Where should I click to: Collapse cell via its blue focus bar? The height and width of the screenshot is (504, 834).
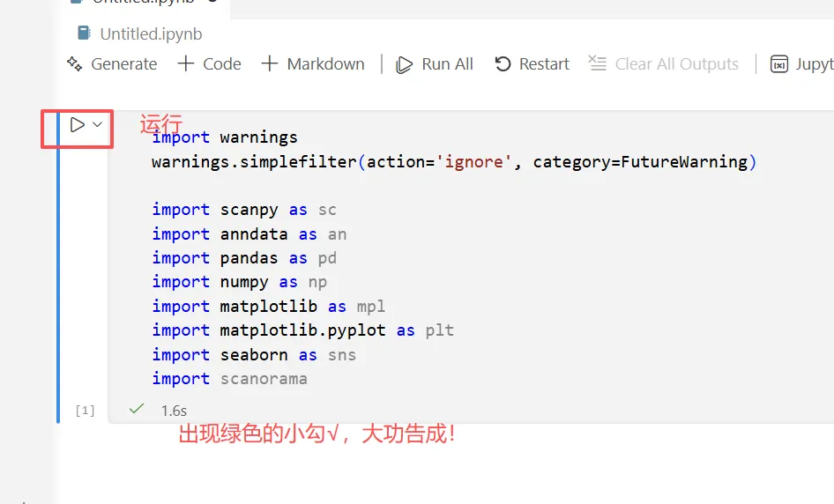click(58, 266)
